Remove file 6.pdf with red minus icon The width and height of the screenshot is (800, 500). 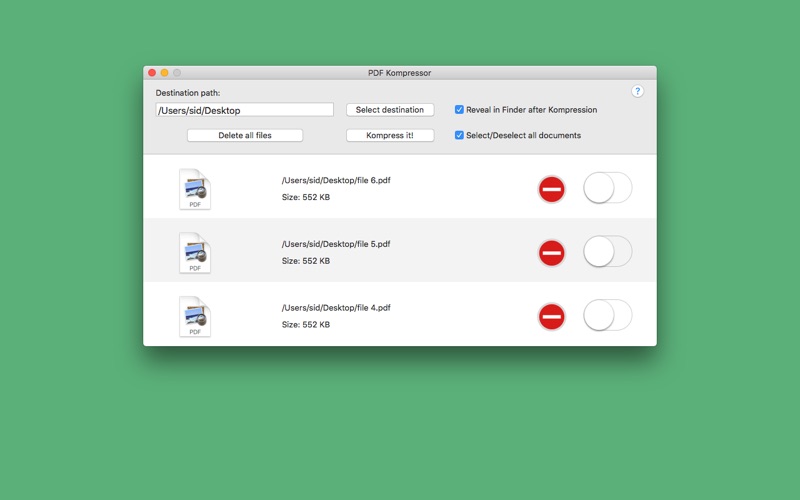[x=552, y=189]
